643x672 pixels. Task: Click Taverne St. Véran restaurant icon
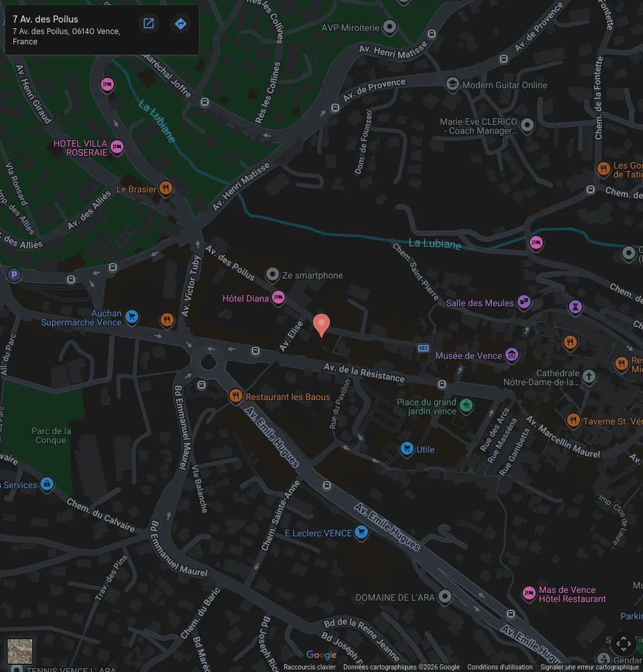click(x=573, y=420)
